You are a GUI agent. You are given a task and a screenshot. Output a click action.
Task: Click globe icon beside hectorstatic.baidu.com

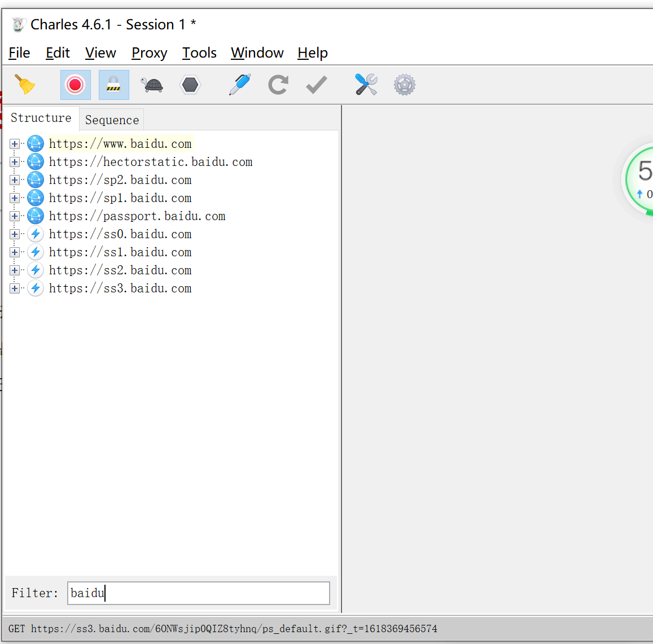36,161
